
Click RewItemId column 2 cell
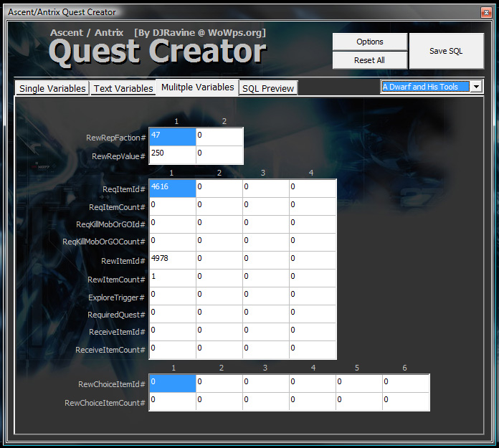219,260
